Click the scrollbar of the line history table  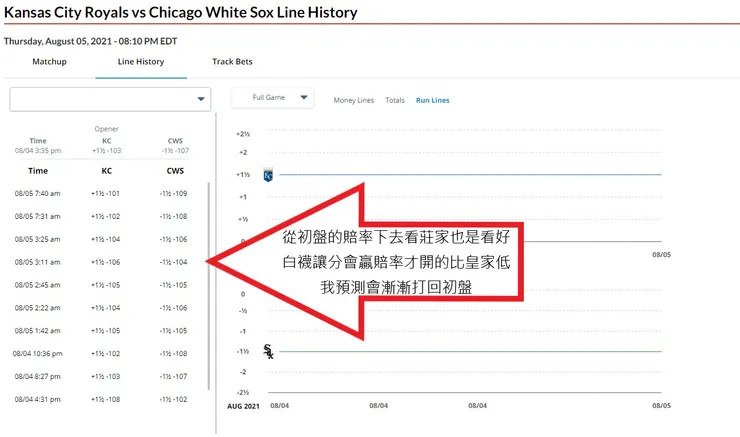(209, 286)
